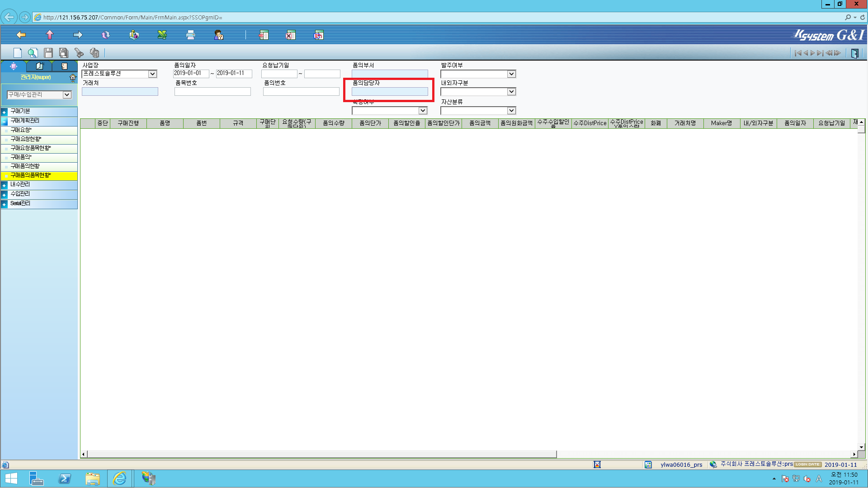The image size is (868, 488).
Task: Click the 품의일자 end date field
Action: 234,73
